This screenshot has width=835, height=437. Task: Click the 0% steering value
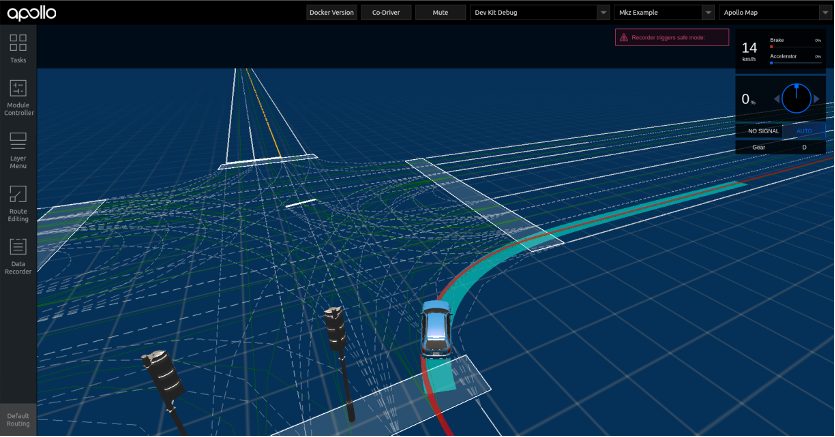748,99
